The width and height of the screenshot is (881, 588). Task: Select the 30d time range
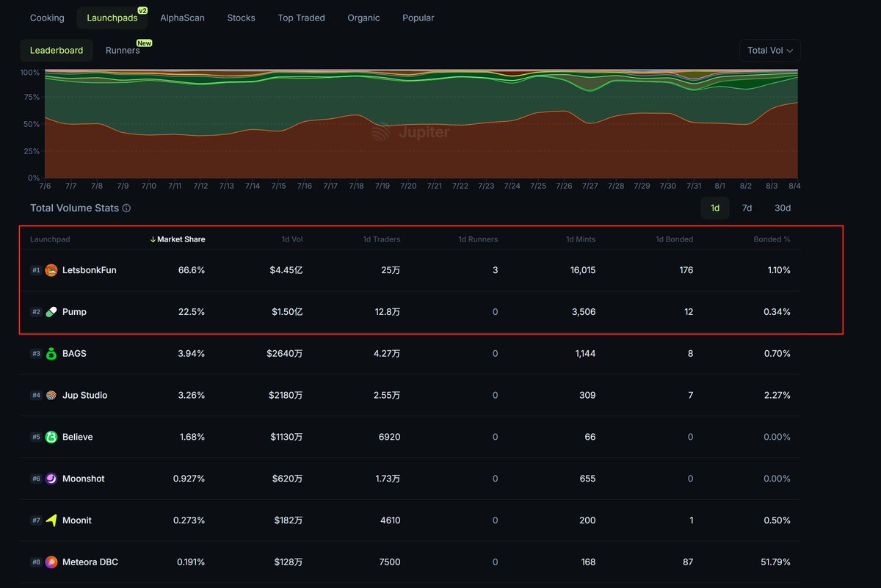[783, 208]
